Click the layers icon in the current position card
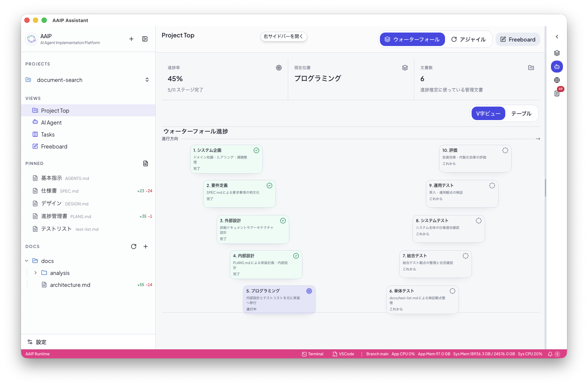The image size is (588, 386). (405, 68)
